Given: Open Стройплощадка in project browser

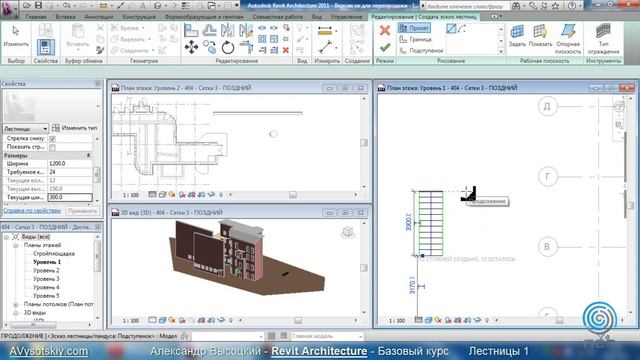Looking at the screenshot, I should [x=54, y=254].
